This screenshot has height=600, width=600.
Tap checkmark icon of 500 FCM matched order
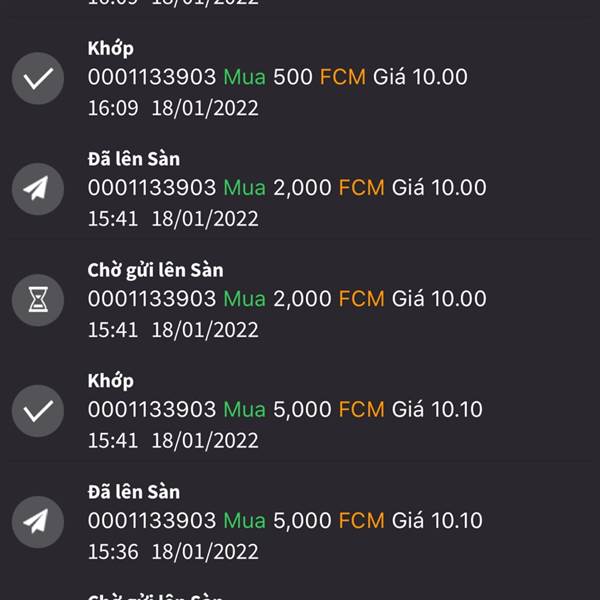[x=38, y=78]
